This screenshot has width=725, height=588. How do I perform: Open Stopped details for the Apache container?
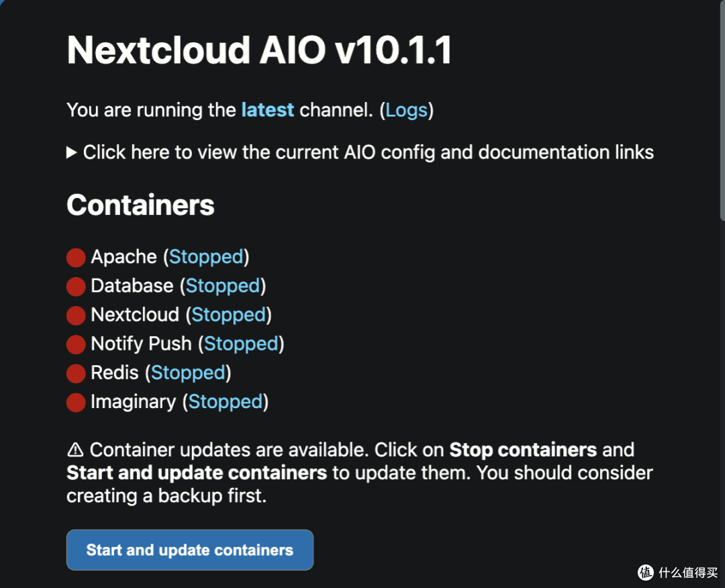point(206,257)
